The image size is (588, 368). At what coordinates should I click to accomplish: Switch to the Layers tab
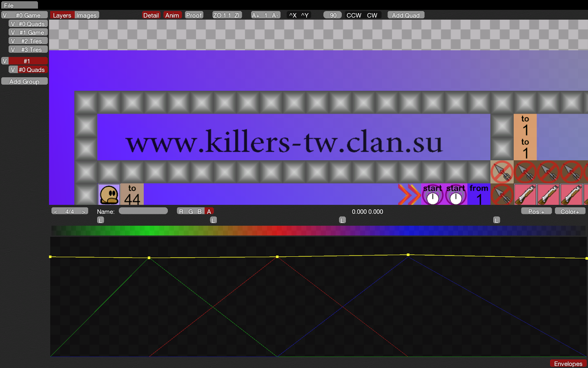click(62, 15)
